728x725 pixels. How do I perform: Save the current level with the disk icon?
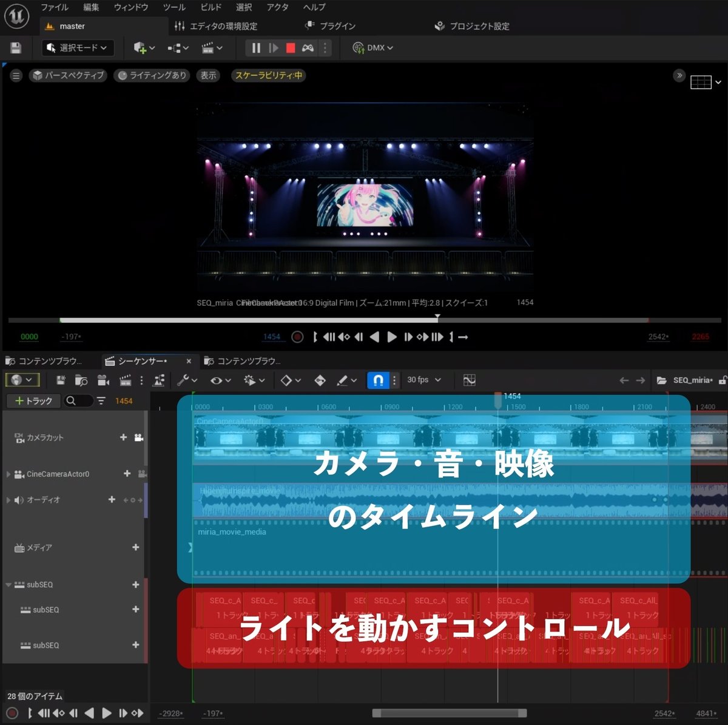click(x=16, y=48)
